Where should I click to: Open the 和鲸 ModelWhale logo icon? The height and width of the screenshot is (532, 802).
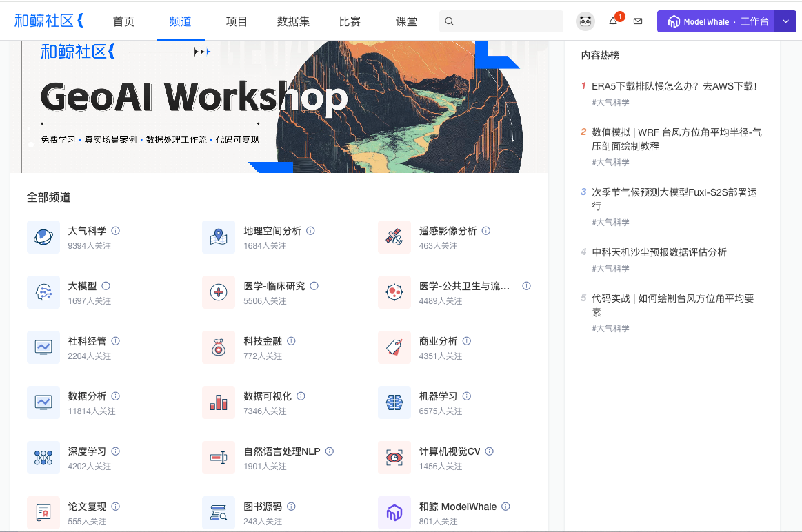[x=394, y=513]
